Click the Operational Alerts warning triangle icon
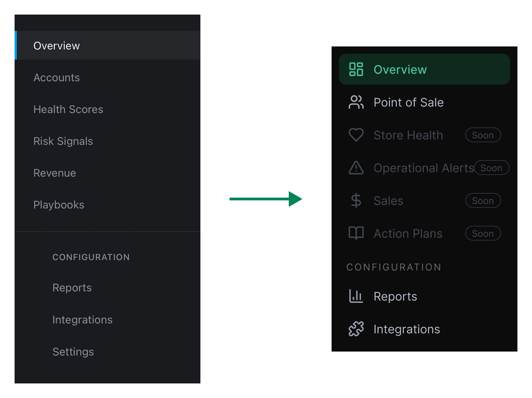This screenshot has width=532, height=398. point(356,168)
